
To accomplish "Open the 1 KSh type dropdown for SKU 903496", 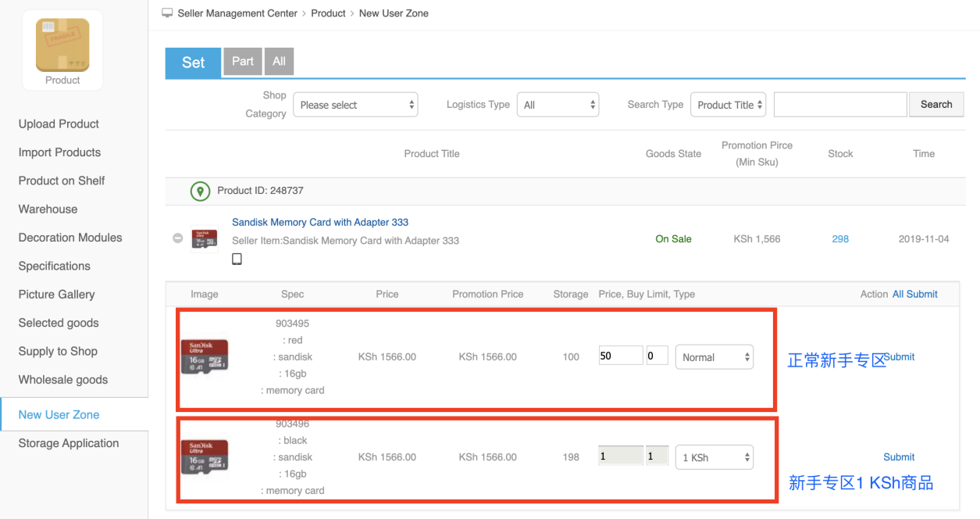I will click(x=715, y=457).
